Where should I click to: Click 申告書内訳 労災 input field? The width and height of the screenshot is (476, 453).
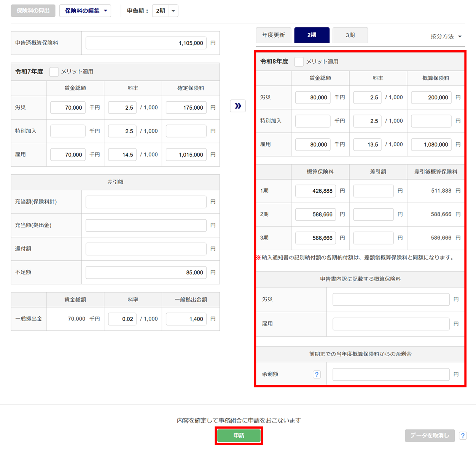(x=391, y=300)
